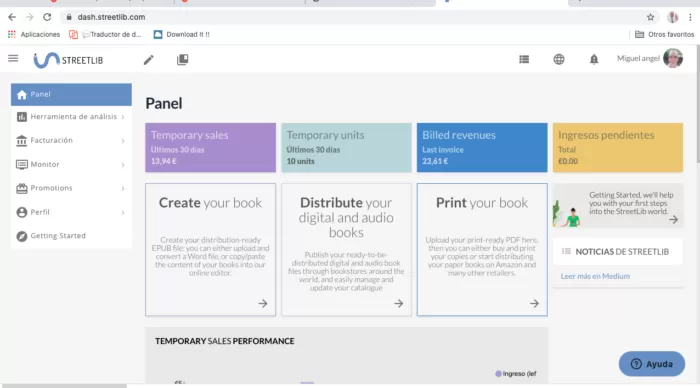Screen dimensions: 700x388
Task: Open the Temporary units teal card
Action: [x=346, y=148]
